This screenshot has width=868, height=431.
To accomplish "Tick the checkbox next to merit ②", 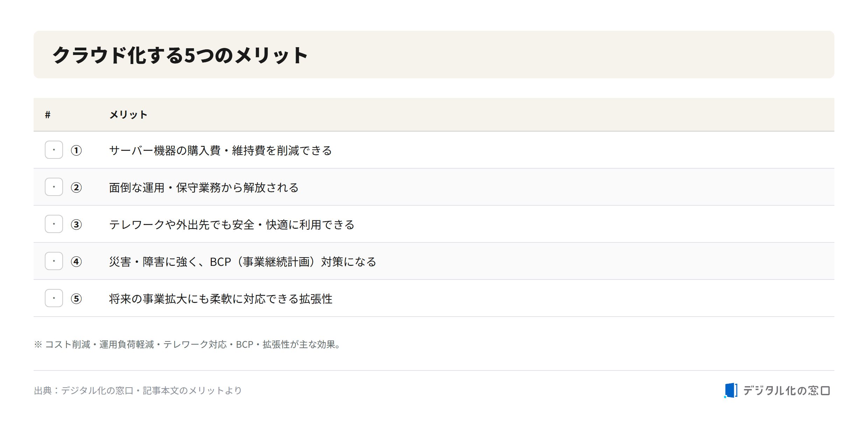I will click(x=54, y=187).
